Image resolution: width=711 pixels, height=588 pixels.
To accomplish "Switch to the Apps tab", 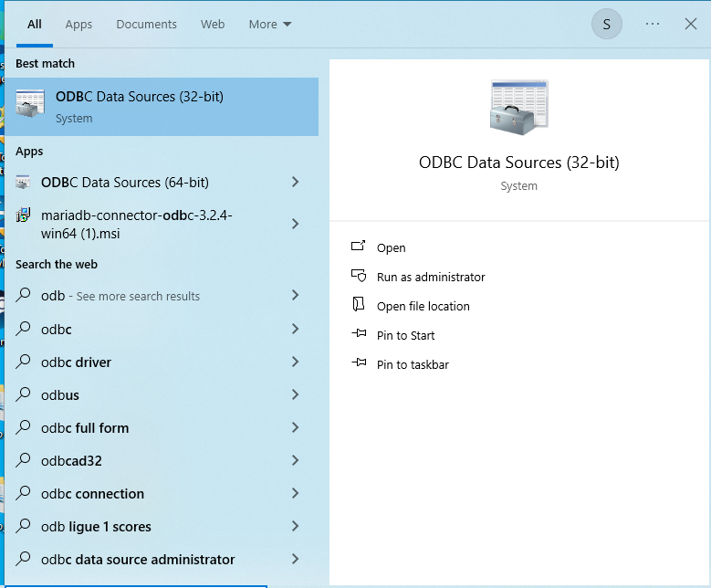I will point(78,25).
